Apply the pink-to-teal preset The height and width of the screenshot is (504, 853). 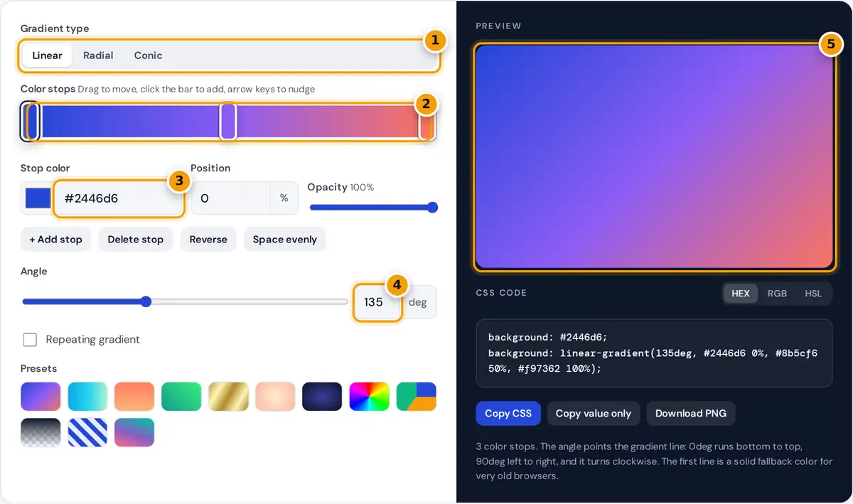click(134, 432)
